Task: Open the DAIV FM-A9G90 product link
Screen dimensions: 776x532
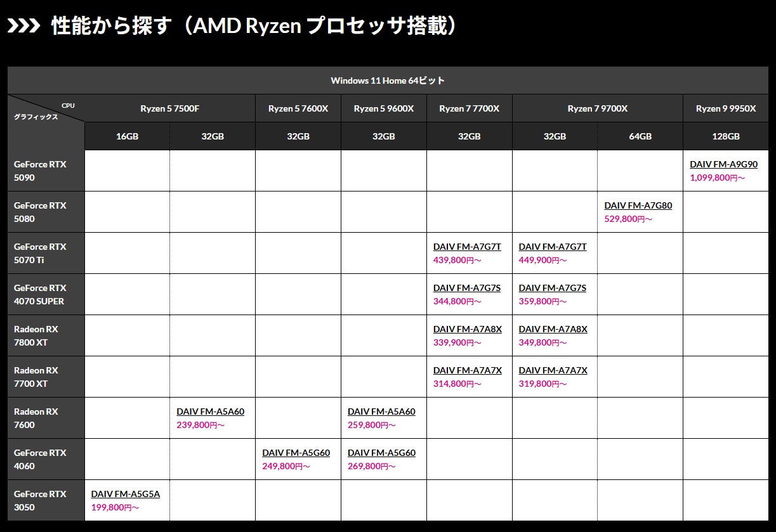Action: pos(723,164)
